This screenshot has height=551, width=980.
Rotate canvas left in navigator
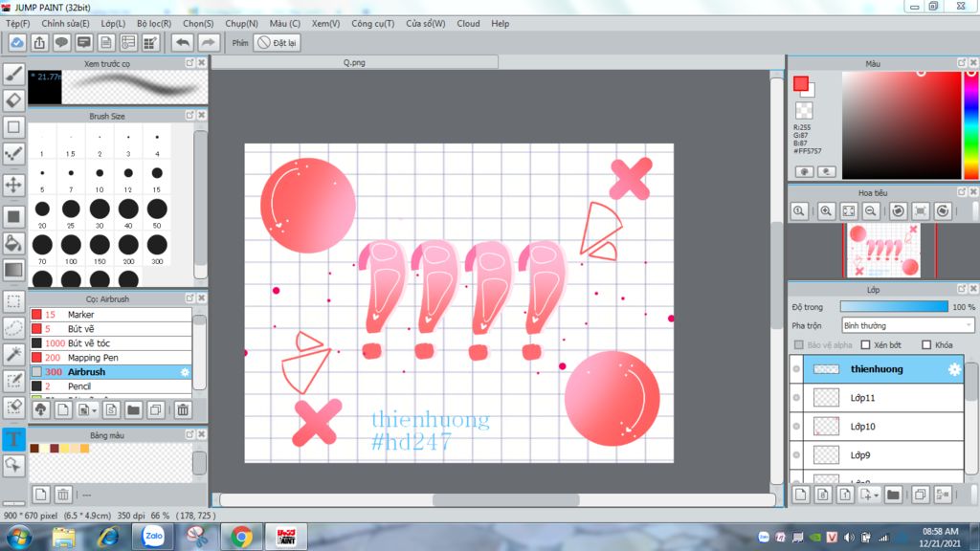pyautogui.click(x=898, y=211)
